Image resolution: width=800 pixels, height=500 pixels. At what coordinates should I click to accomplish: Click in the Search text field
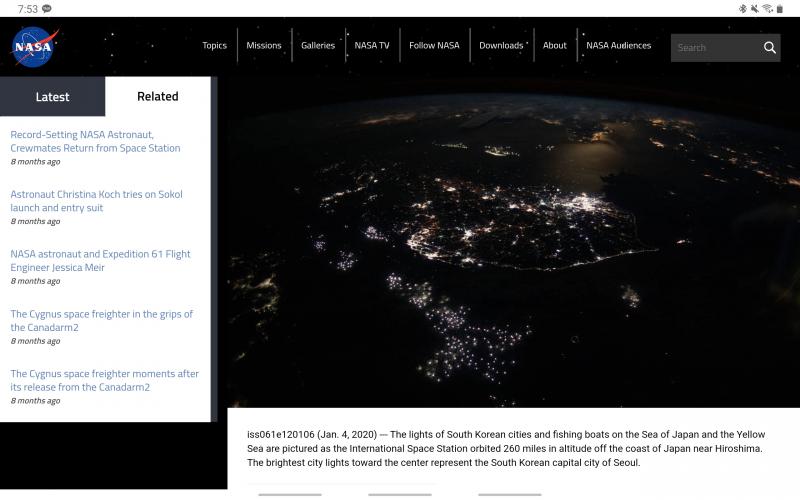714,47
